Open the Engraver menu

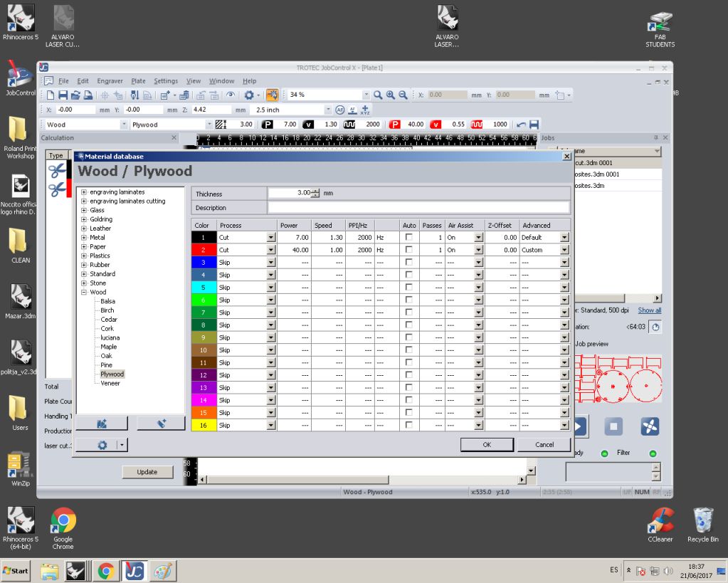tap(110, 81)
